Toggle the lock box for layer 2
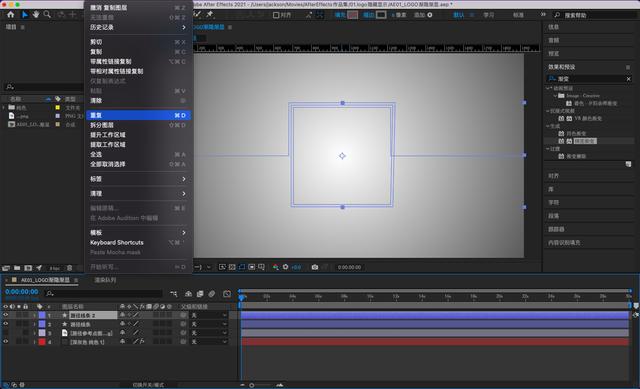The height and width of the screenshot is (389, 640). coord(26,324)
